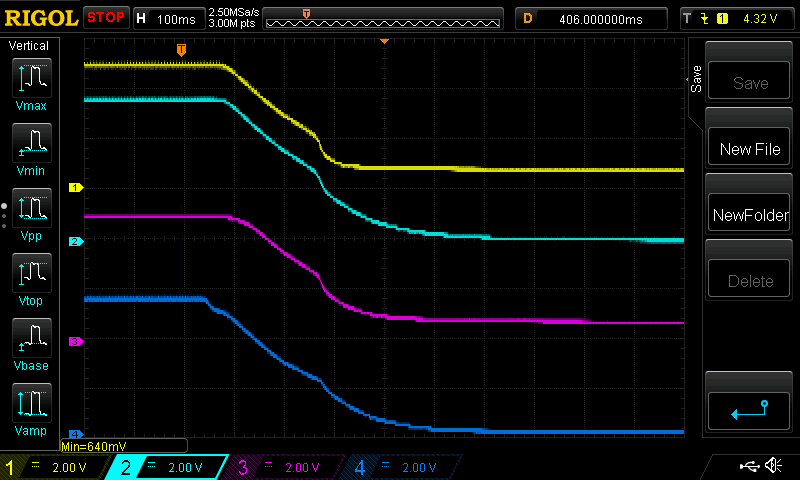Click the orange T marker in overview bar

pyautogui.click(x=306, y=14)
